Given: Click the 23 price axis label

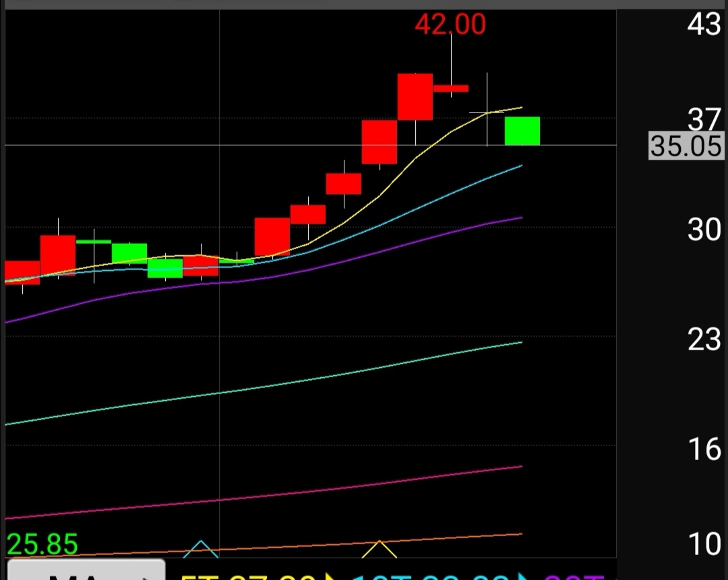Looking at the screenshot, I should [x=704, y=340].
